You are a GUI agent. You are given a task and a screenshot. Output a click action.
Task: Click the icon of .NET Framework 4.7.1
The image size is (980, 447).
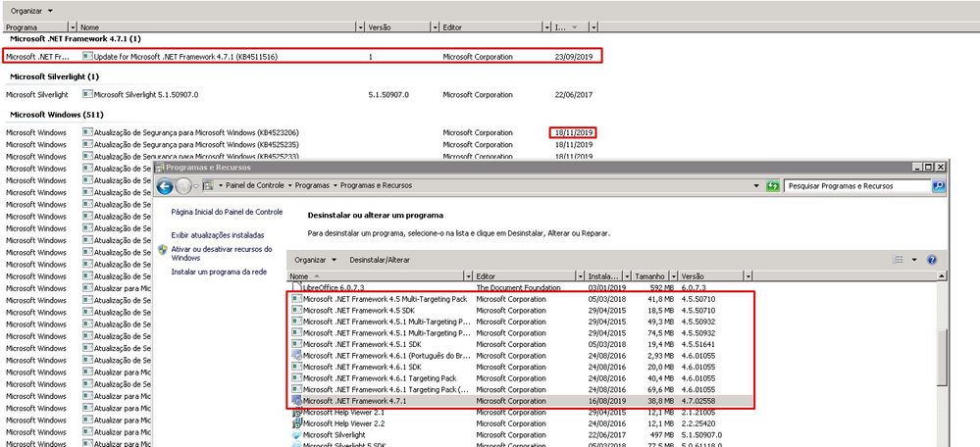tap(297, 401)
